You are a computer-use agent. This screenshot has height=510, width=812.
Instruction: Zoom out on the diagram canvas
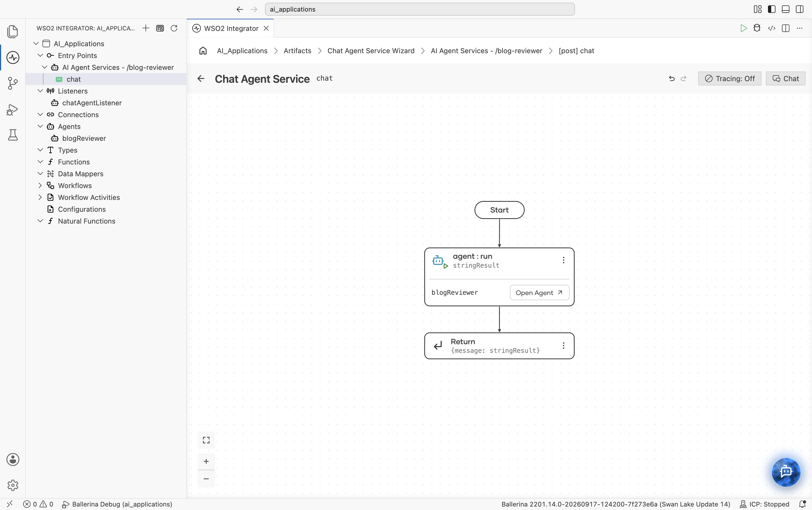click(206, 479)
